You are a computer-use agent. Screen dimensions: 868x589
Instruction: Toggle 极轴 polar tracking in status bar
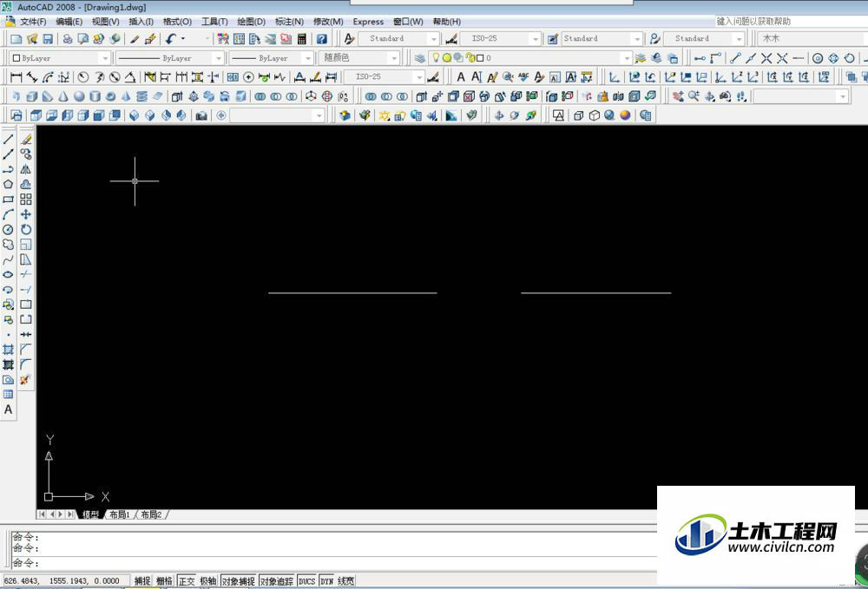(x=208, y=580)
